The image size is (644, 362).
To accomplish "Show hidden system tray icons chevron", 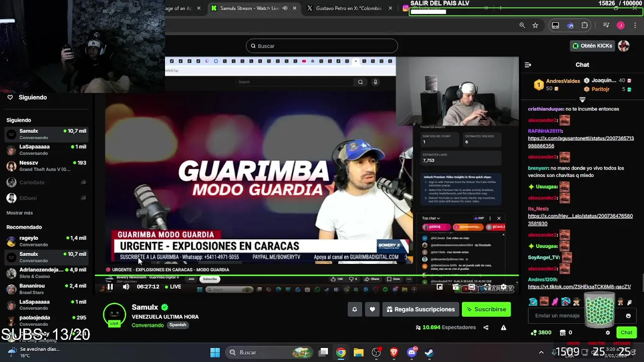I will tap(541, 352).
